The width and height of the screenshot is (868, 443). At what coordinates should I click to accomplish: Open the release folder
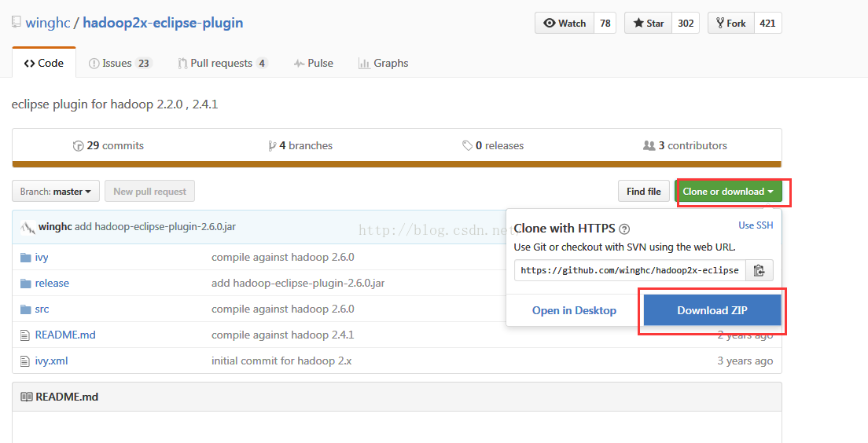[x=52, y=284]
